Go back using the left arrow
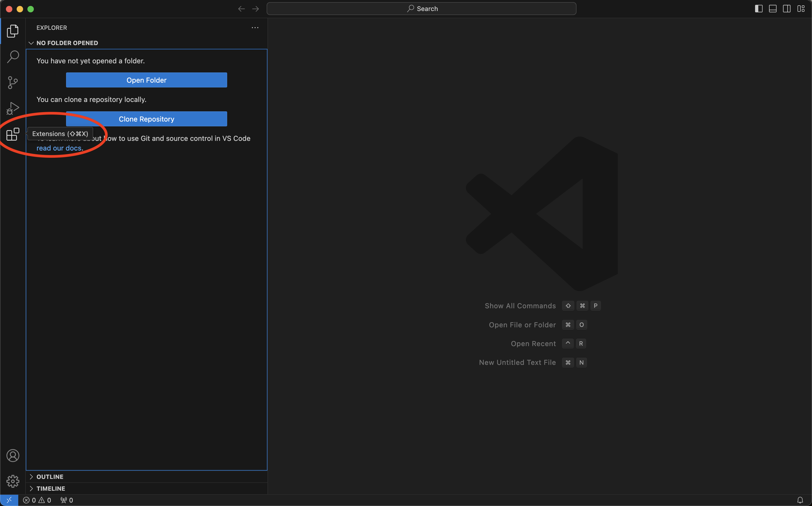Screen dimensions: 812x506 [241, 9]
